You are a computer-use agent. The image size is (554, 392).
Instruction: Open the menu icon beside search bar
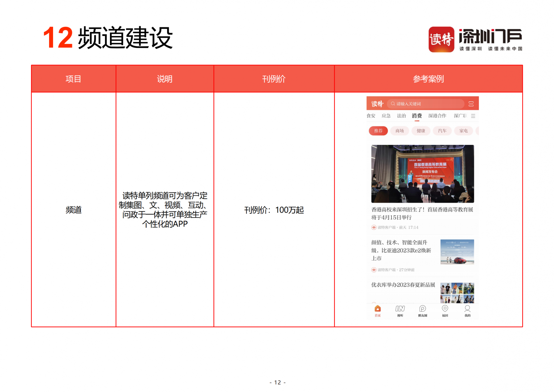471,104
